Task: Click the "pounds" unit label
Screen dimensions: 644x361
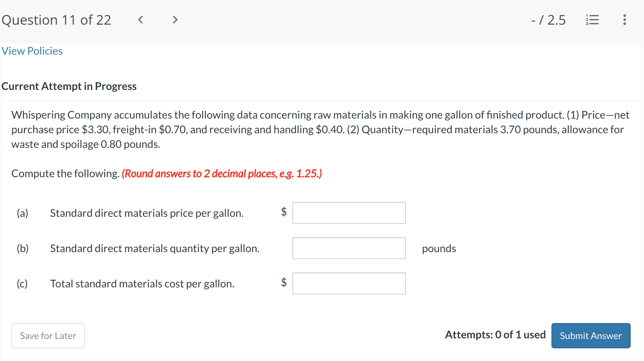Action: (x=439, y=248)
